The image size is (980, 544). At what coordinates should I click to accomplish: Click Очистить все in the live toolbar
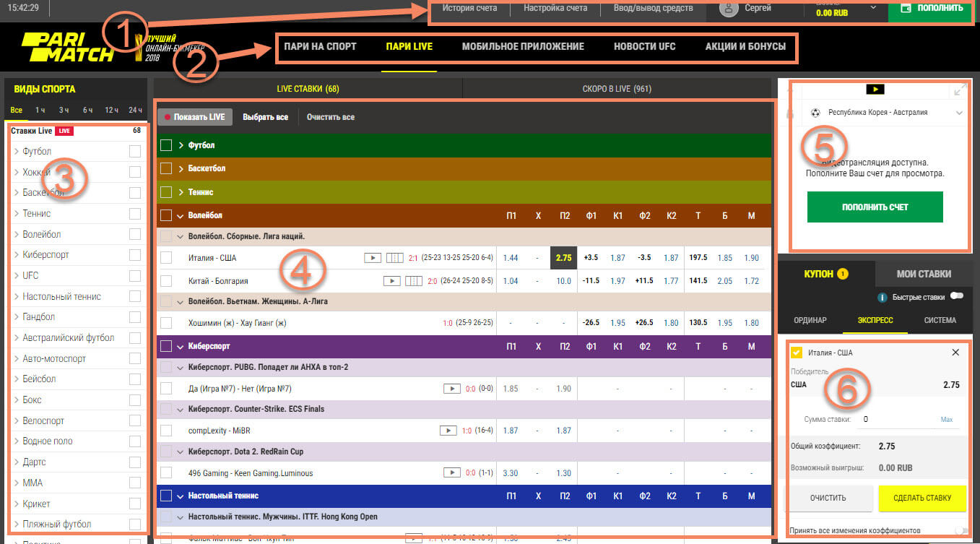(x=331, y=117)
